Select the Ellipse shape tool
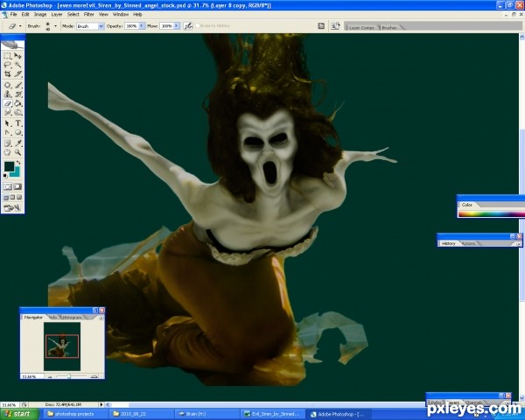 pyautogui.click(x=17, y=133)
